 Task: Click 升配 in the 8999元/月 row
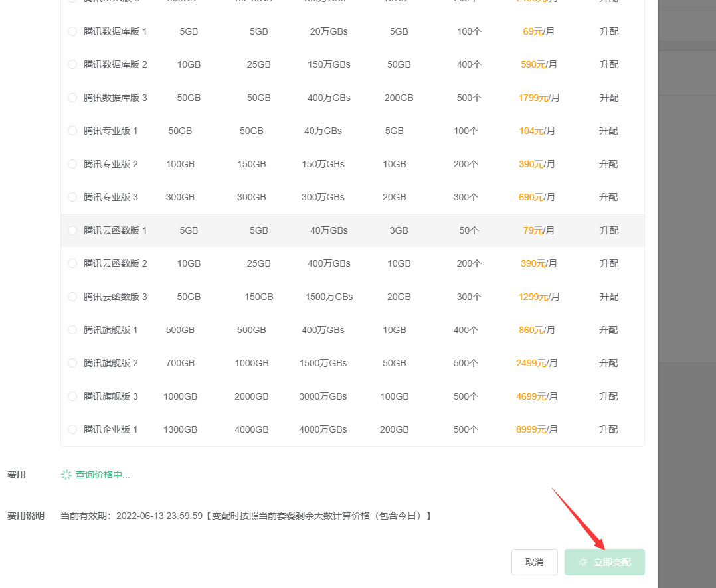tap(608, 429)
